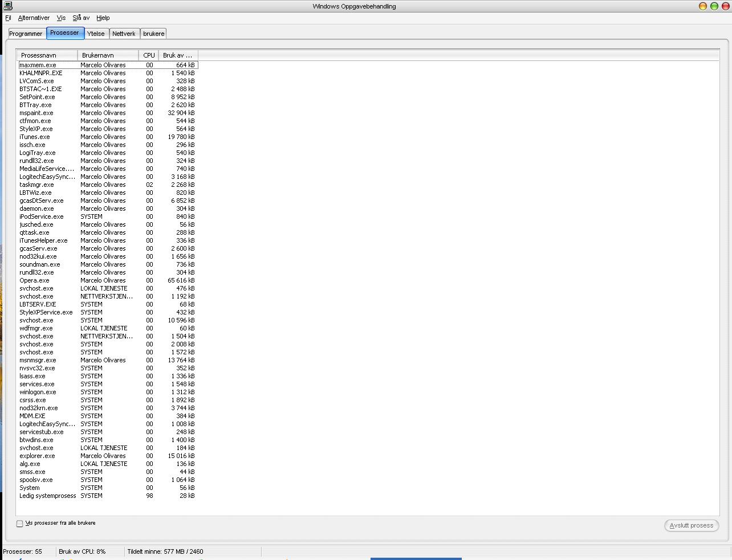The image size is (732, 560).
Task: Select the StyleXP.exe process
Action: click(x=108, y=129)
